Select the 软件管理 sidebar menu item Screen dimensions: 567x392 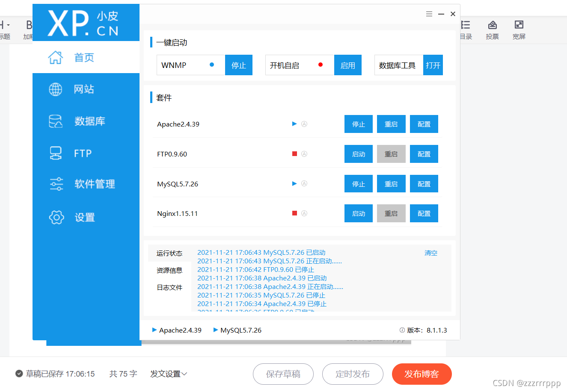86,184
